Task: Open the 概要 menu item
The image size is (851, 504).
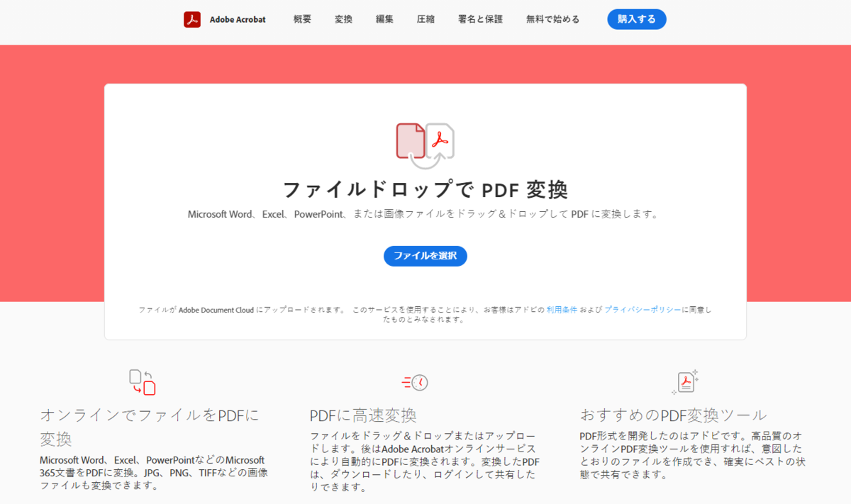Action: 302,19
